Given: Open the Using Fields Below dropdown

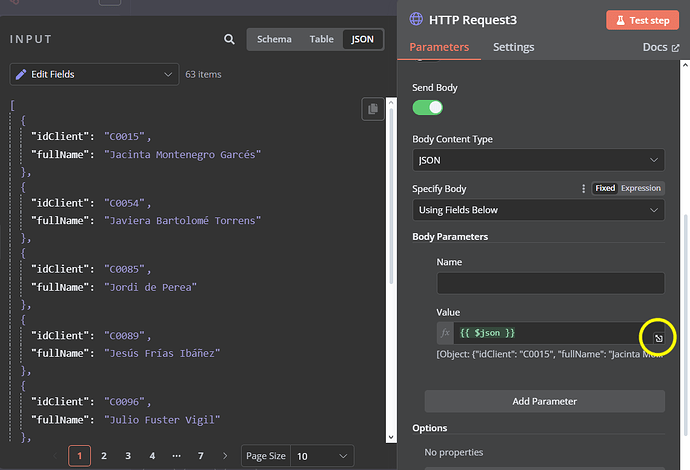Looking at the screenshot, I should [538, 210].
